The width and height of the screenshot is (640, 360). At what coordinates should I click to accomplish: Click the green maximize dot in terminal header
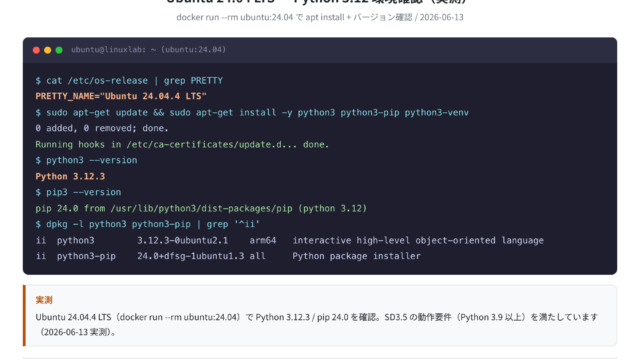[59, 50]
